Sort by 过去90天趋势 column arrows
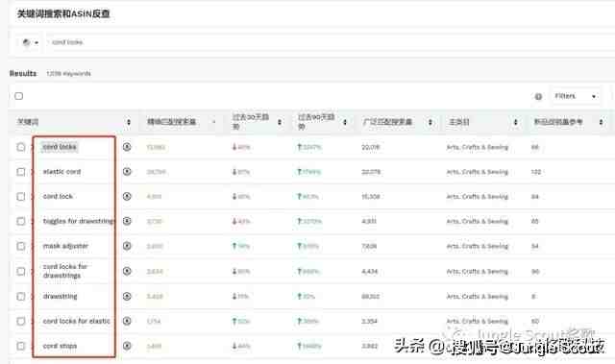 [345, 122]
